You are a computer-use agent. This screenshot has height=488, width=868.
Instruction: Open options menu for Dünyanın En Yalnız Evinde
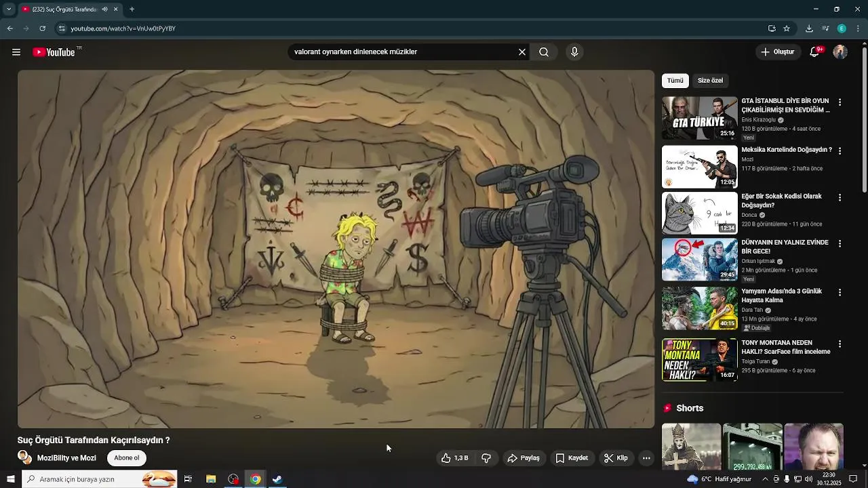click(840, 244)
